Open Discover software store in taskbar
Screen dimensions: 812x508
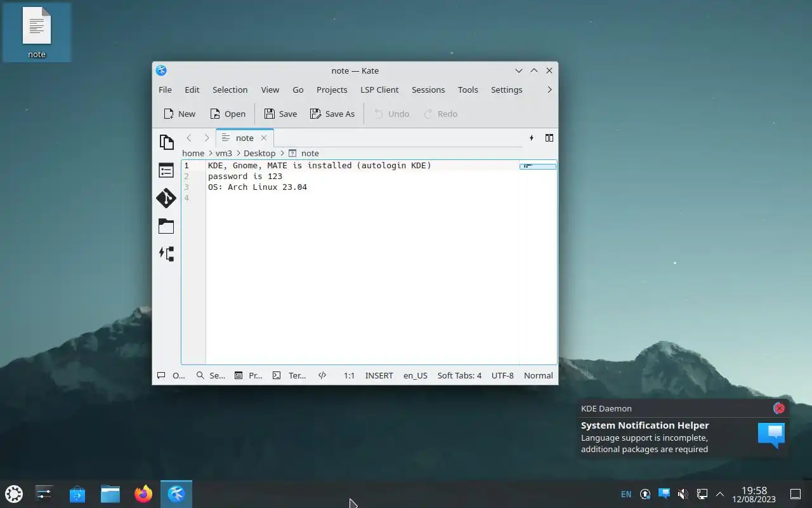pos(77,493)
